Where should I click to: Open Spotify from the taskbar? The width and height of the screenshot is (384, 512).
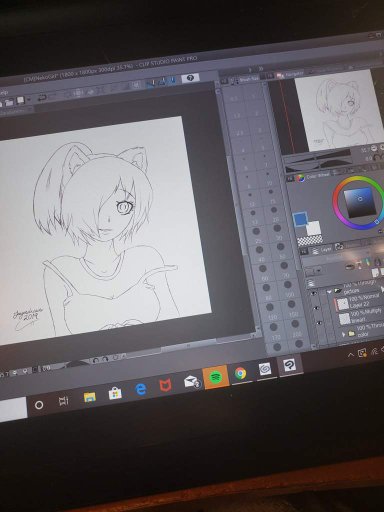(216, 377)
